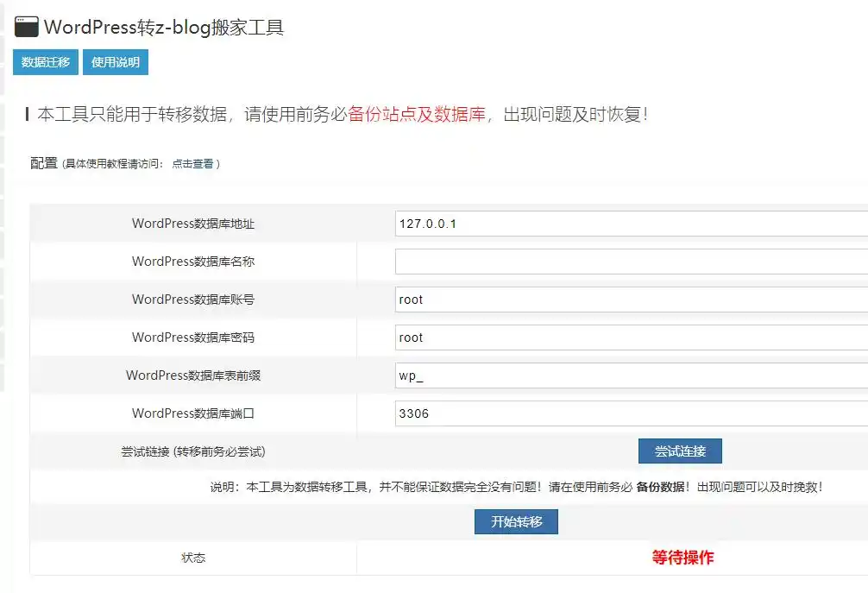Click into the WordPress数据库密码 field
The width and height of the screenshot is (868, 593).
630,338
